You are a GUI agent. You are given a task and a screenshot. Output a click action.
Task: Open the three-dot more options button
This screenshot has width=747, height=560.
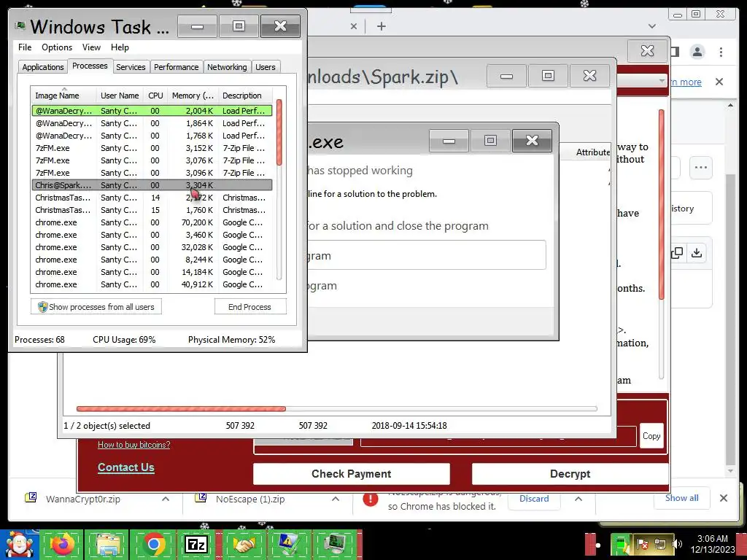[700, 167]
